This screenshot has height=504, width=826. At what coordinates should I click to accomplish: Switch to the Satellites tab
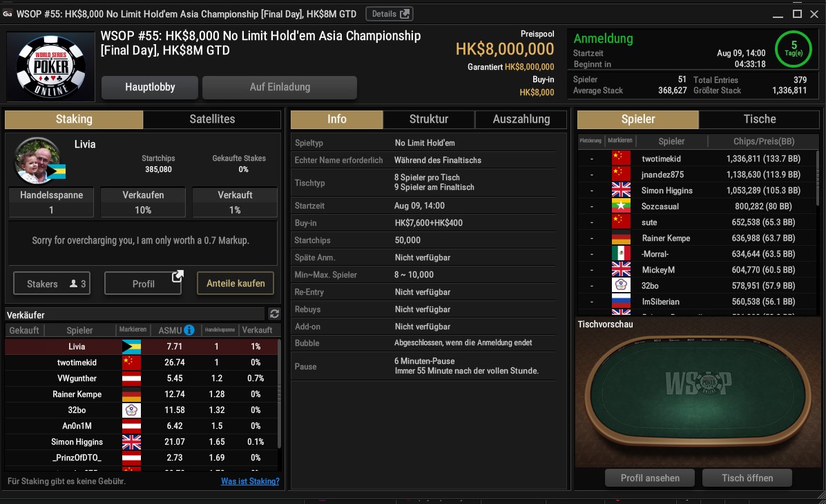click(x=212, y=119)
